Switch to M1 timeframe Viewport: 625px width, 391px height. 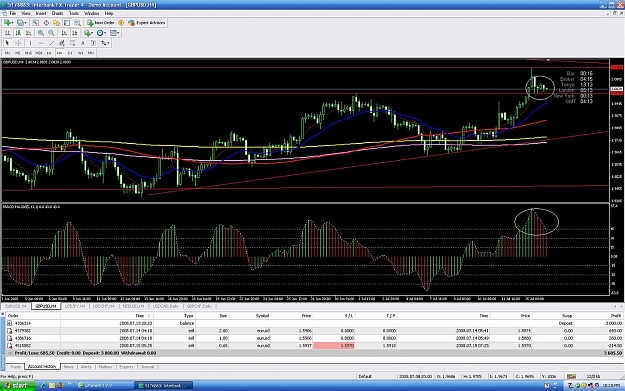[8, 53]
